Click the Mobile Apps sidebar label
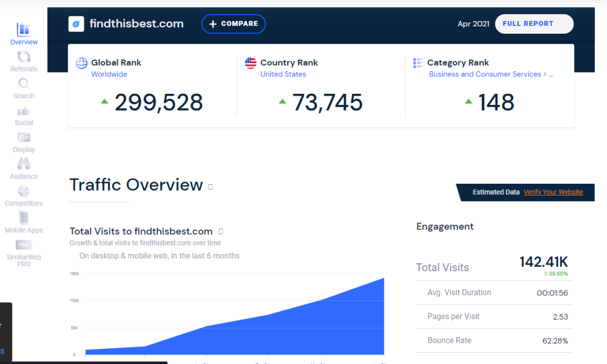 click(x=24, y=230)
